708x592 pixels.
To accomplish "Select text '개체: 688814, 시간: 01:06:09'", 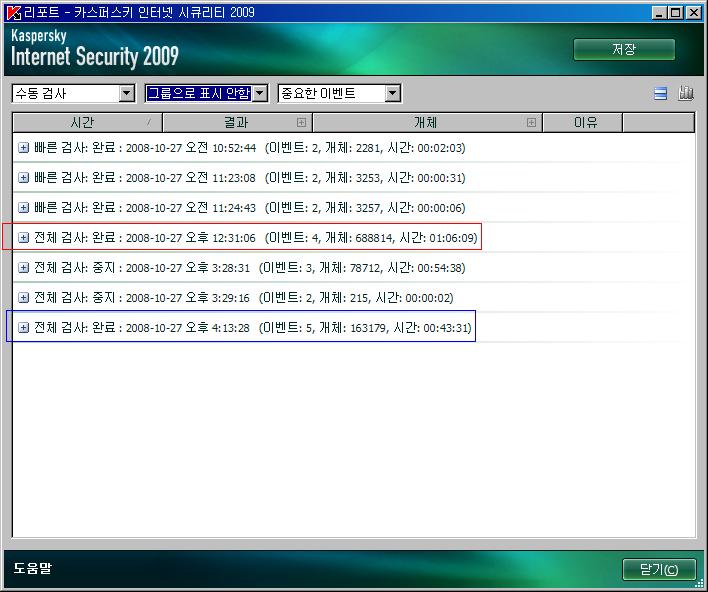I will tap(399, 238).
